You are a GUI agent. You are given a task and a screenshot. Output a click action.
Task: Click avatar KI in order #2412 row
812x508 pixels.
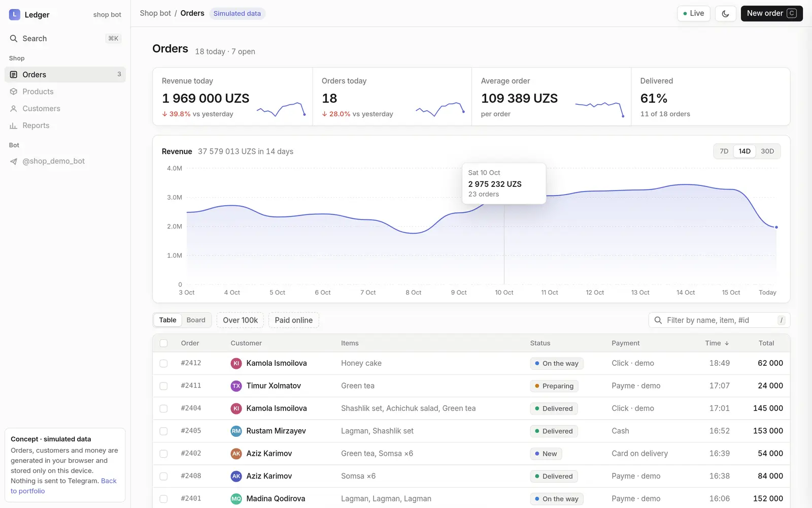click(x=236, y=363)
